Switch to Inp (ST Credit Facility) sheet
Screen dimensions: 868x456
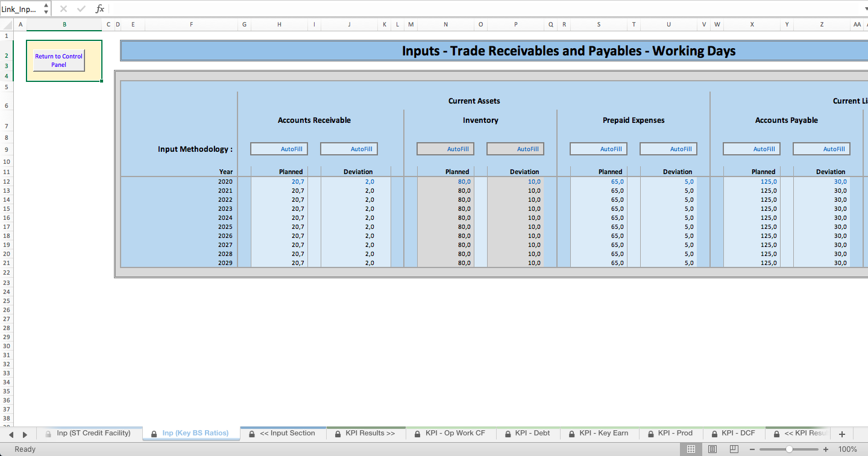pos(89,433)
